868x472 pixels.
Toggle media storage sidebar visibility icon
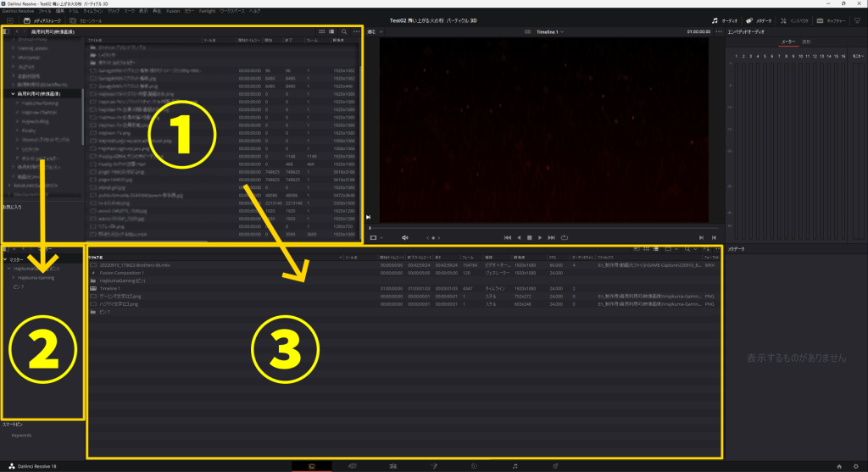coord(7,31)
